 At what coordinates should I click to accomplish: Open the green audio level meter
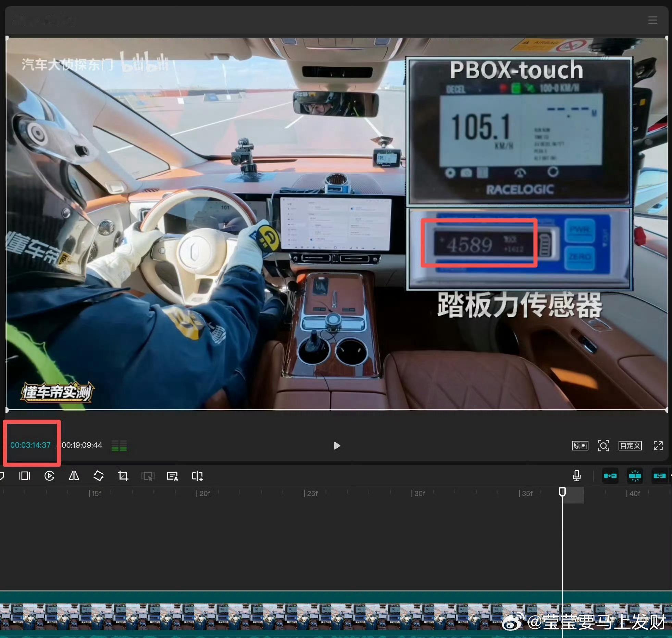coord(119,445)
